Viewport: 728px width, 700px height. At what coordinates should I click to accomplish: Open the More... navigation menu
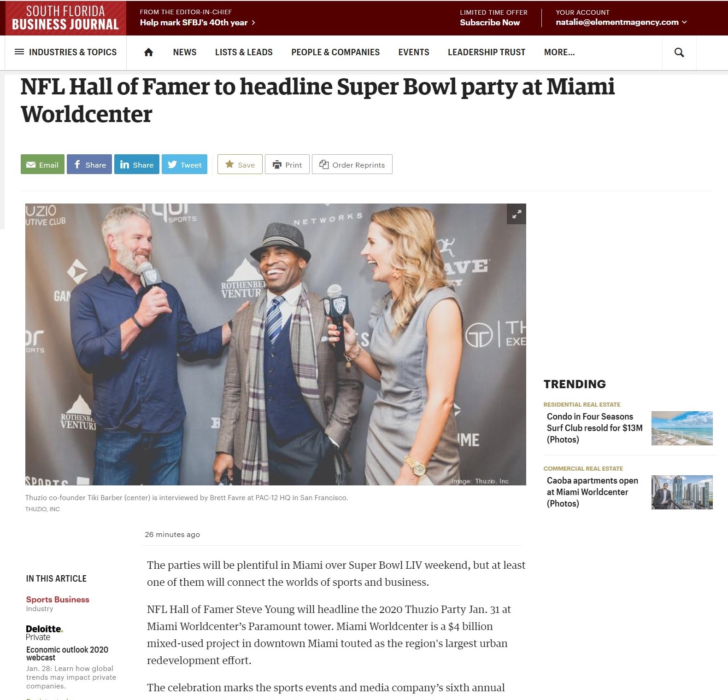[x=559, y=52]
